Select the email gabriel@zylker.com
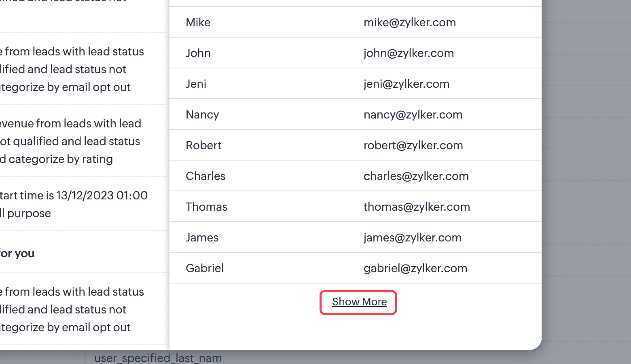 [x=415, y=268]
